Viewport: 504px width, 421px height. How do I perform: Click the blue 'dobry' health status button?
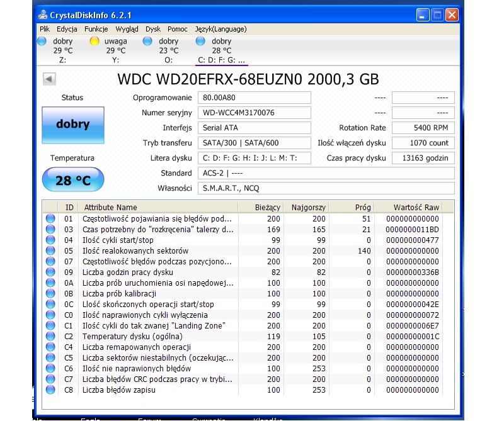(73, 125)
